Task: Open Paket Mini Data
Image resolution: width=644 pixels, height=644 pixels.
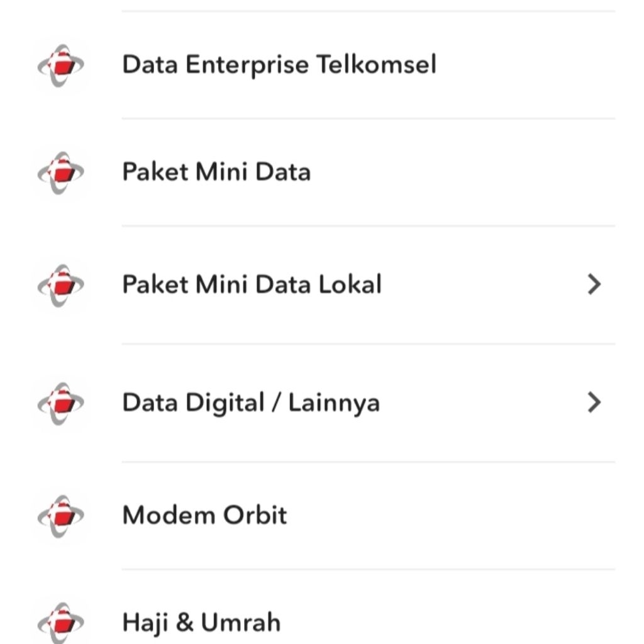Action: (217, 170)
